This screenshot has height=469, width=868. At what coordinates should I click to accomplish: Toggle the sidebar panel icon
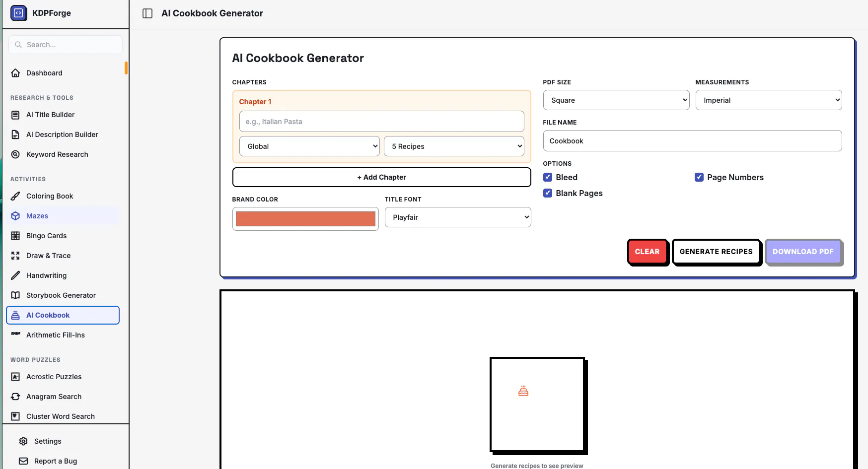click(x=147, y=13)
